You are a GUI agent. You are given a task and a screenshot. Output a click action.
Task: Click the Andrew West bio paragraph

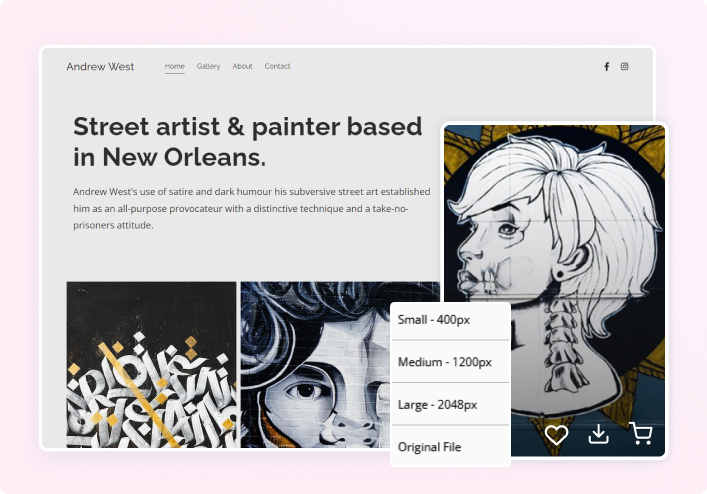tap(252, 208)
